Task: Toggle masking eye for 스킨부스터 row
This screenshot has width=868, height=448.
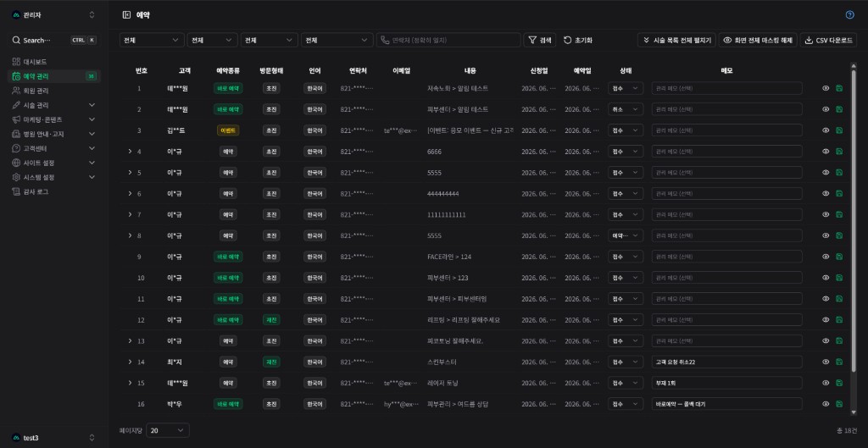Action: [x=826, y=362]
